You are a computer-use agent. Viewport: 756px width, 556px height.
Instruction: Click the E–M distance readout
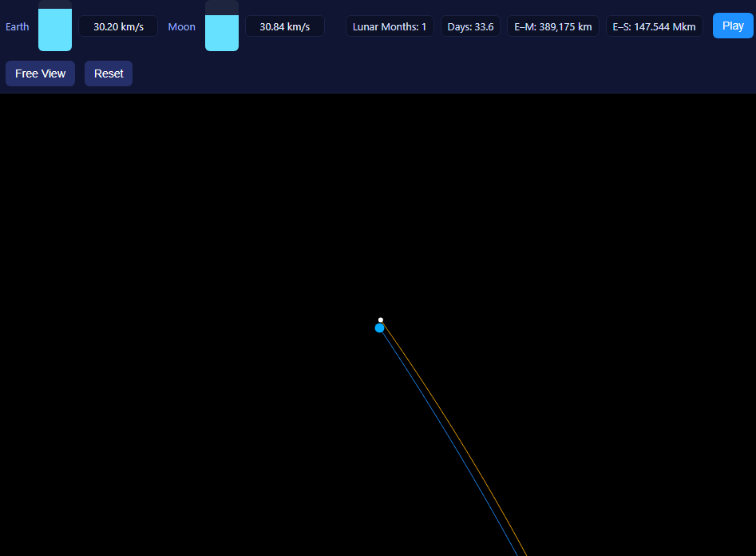(x=552, y=26)
